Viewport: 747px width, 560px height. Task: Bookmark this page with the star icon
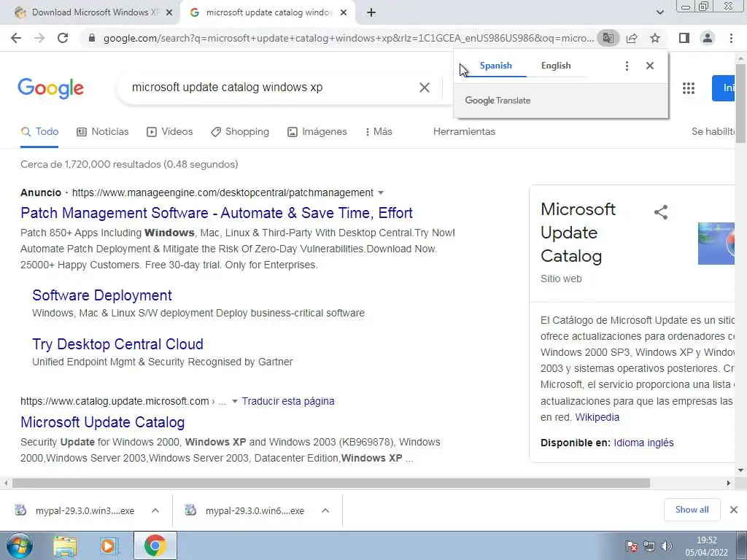(x=655, y=38)
